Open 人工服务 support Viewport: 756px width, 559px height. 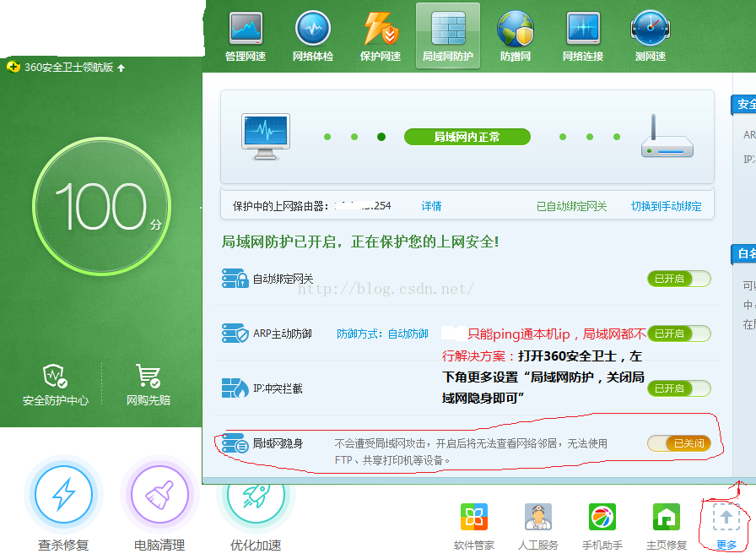(538, 527)
